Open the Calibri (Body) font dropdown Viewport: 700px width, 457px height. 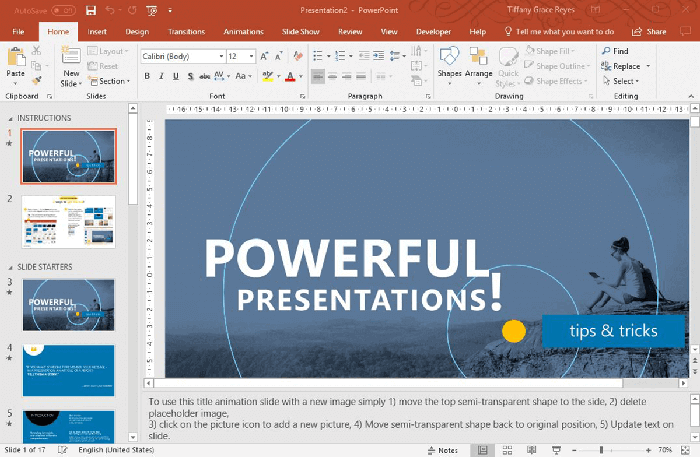219,56
